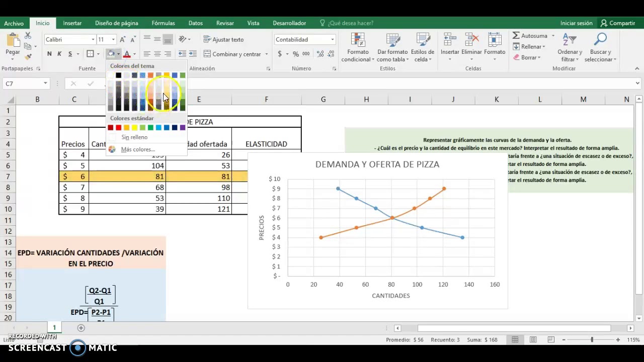Pick standard purple color swatch
Image resolution: width=644 pixels, height=362 pixels.
click(x=182, y=128)
